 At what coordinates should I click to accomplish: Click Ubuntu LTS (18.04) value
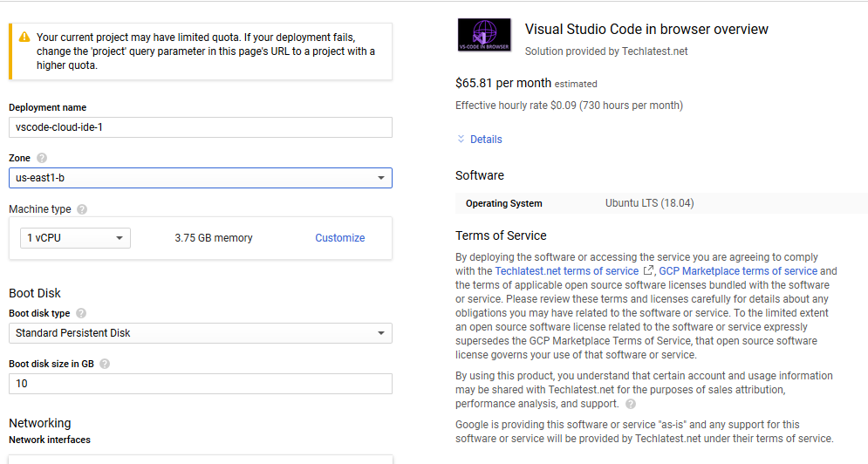click(649, 203)
